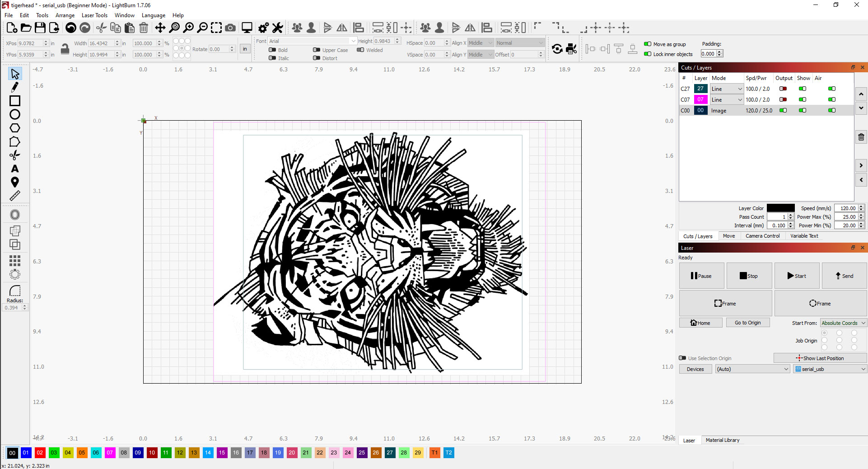Image resolution: width=868 pixels, height=469 pixels.
Task: Toggle Air for layer C27
Action: pos(832,89)
